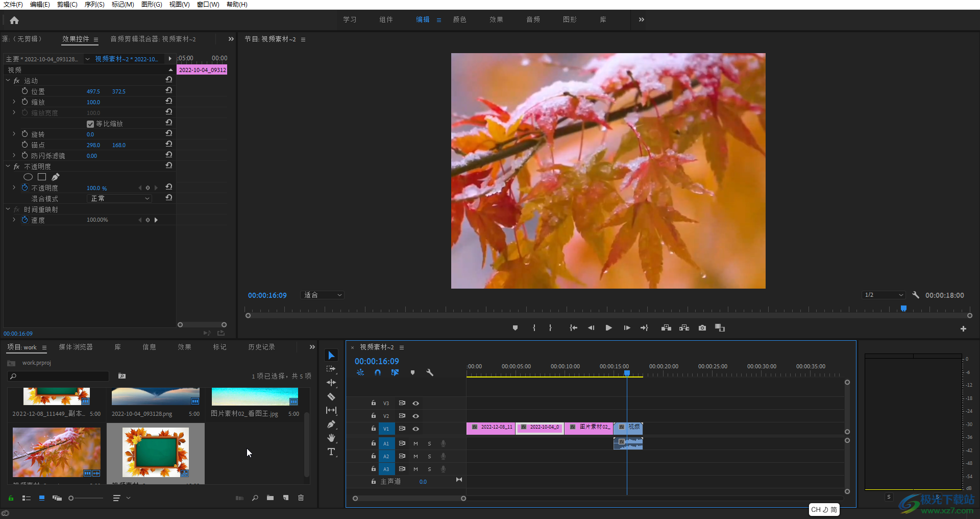Image resolution: width=980 pixels, height=519 pixels.
Task: Open the comparison view button
Action: point(720,328)
